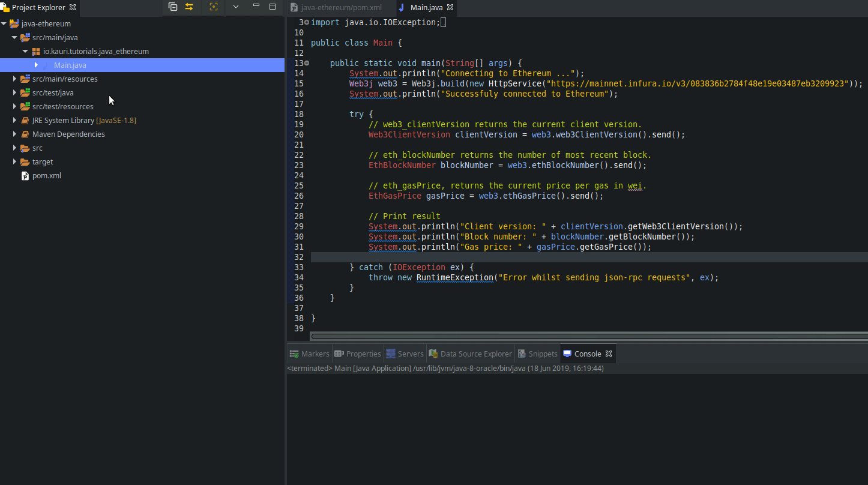
Task: Click the pom.xml editor tab file icon
Action: 294,8
